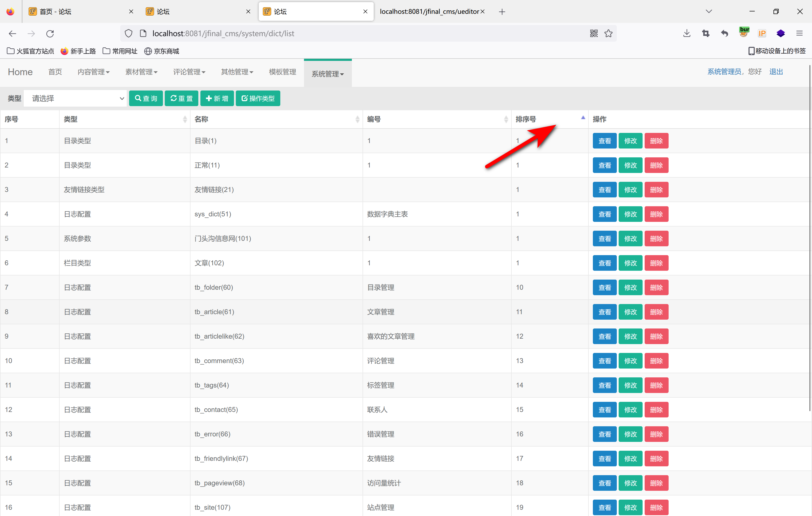Open the downloads panel icon
Screen dimensions: 812x516
pyautogui.click(x=687, y=33)
